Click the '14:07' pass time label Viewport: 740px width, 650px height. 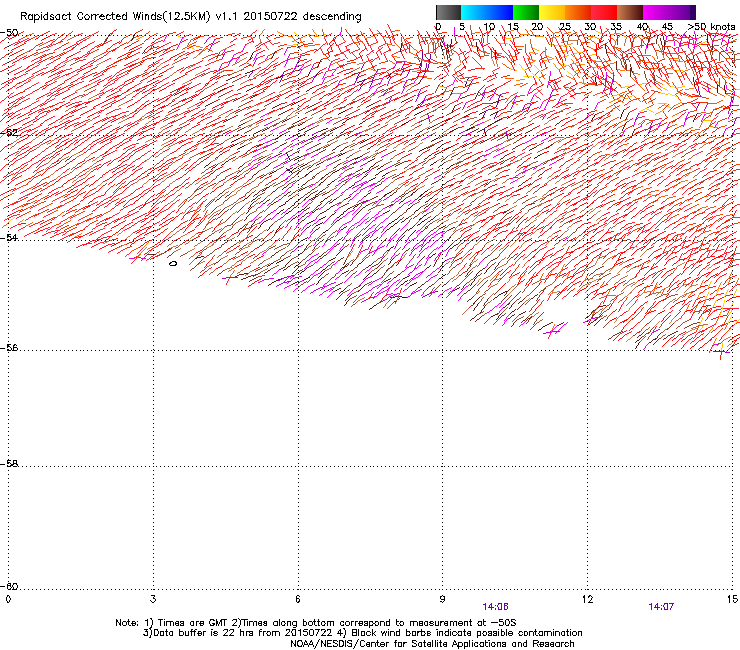(x=661, y=607)
